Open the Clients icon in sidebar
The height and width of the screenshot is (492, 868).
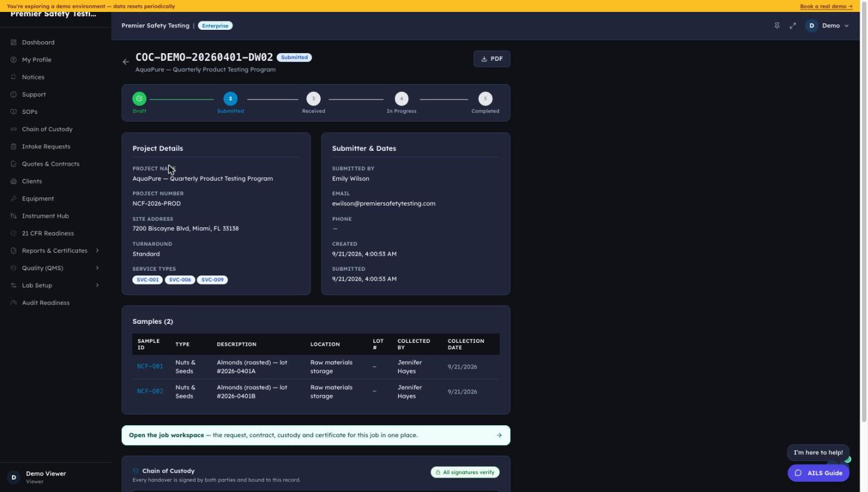coord(14,181)
